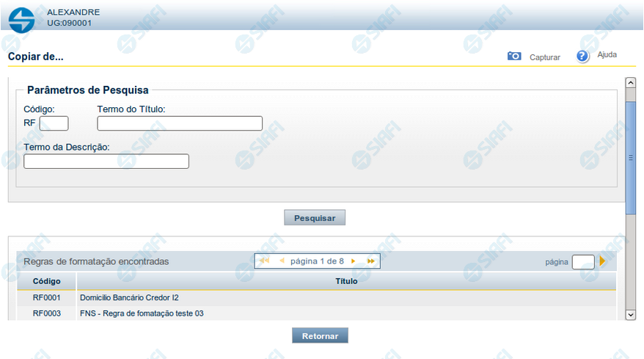Advance to the next page arrow
The width and height of the screenshot is (644, 359).
coord(353,261)
